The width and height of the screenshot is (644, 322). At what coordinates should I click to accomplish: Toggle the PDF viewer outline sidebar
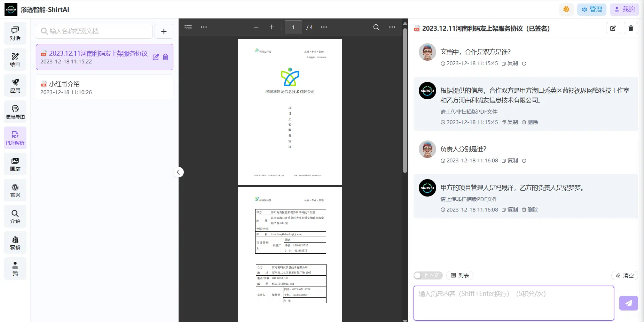coord(188,27)
